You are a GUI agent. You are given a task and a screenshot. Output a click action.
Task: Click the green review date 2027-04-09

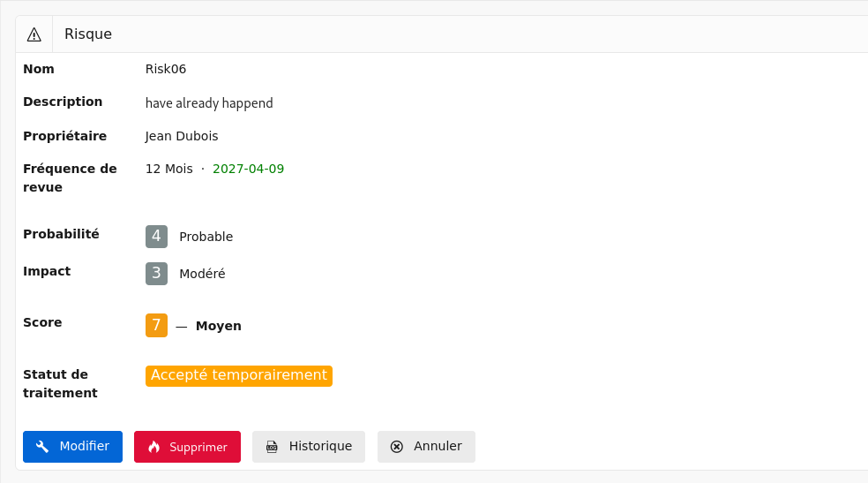(x=248, y=169)
